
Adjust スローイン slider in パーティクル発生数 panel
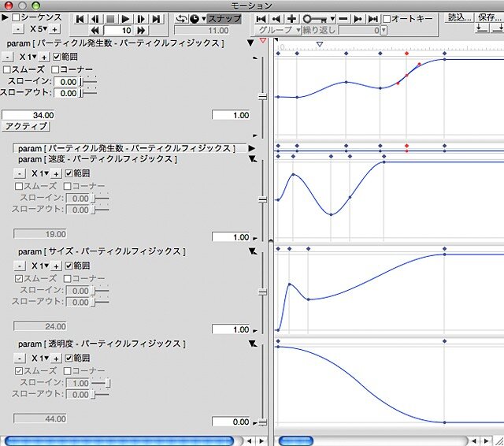(x=88, y=82)
